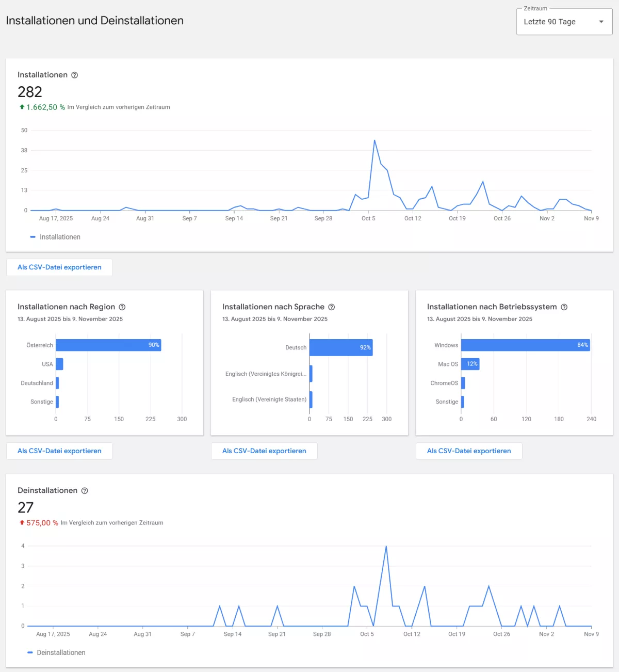
Task: Click the green upward arrow beside 1.662,50 %
Action: tap(21, 107)
